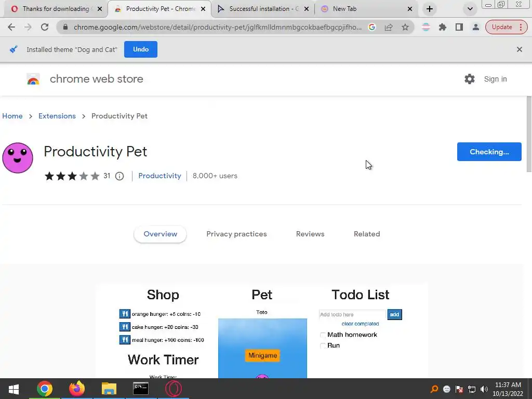
Task: Open Opera from the taskbar
Action: coord(173,389)
